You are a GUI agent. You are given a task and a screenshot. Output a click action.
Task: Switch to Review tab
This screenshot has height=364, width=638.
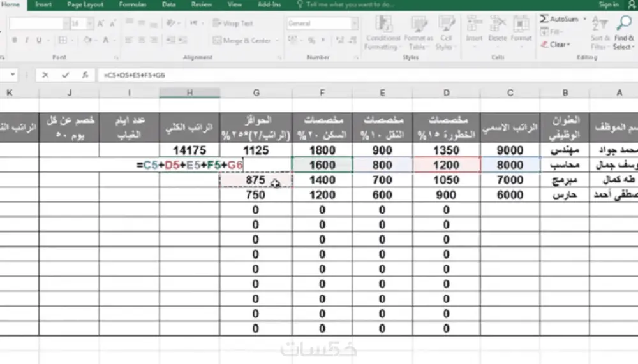[x=202, y=4]
